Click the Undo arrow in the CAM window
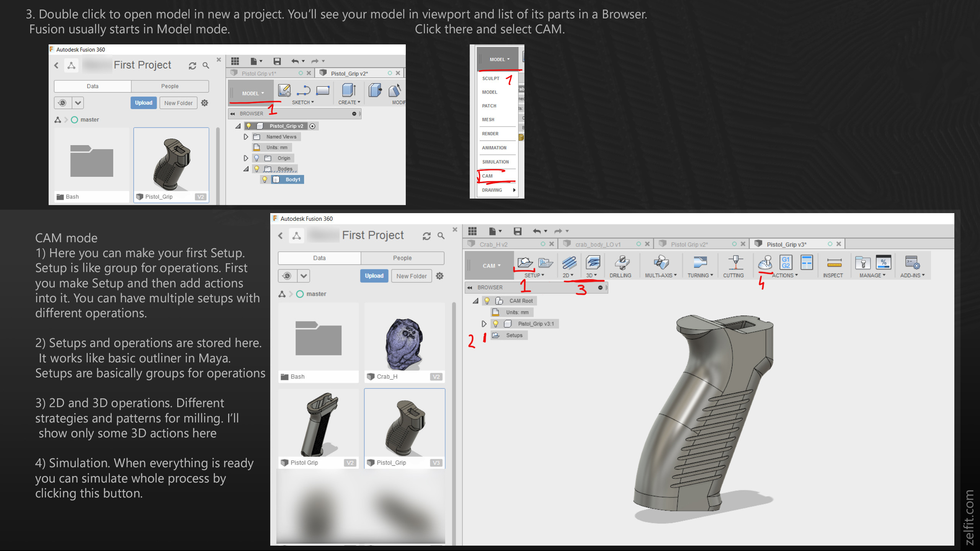 tap(537, 231)
